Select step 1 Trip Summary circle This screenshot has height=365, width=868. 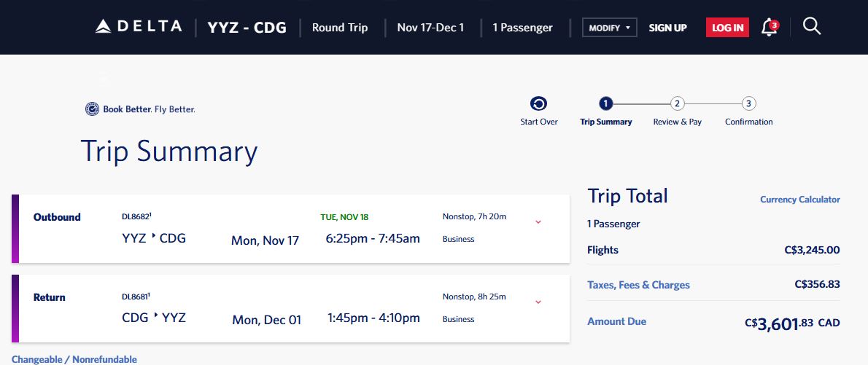coord(605,103)
